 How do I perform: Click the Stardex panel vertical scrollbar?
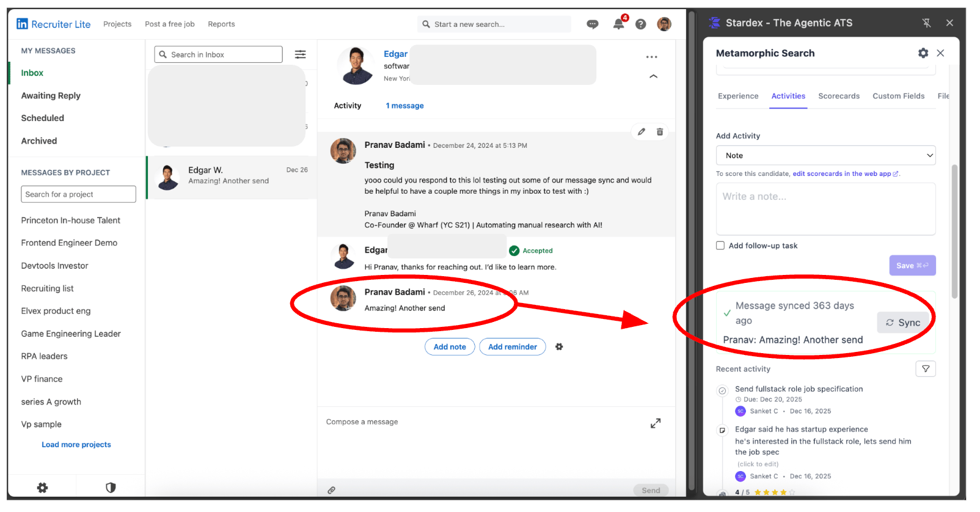tap(954, 231)
